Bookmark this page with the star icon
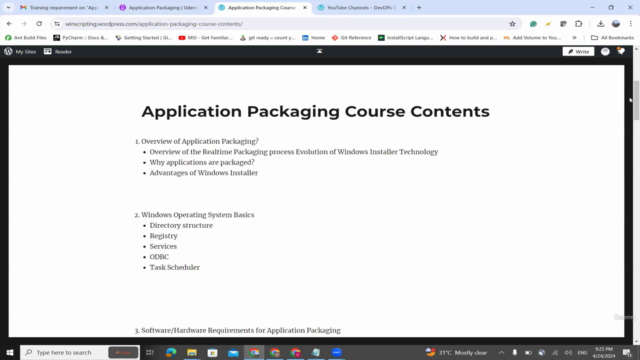The width and height of the screenshot is (640, 360). click(513, 24)
